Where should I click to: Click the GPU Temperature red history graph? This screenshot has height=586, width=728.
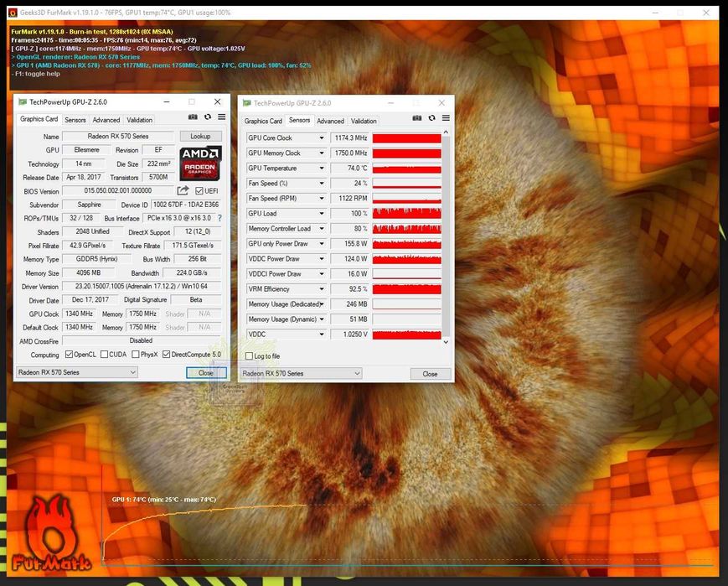pyautogui.click(x=406, y=169)
